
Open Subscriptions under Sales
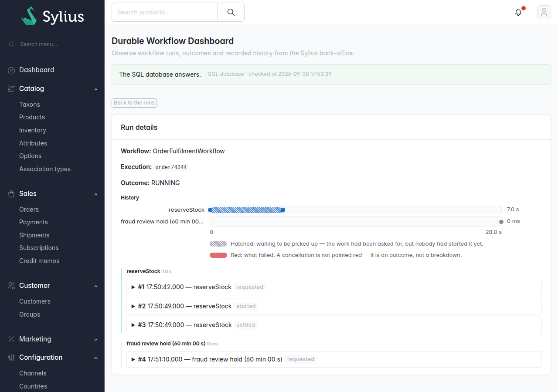[x=39, y=248]
